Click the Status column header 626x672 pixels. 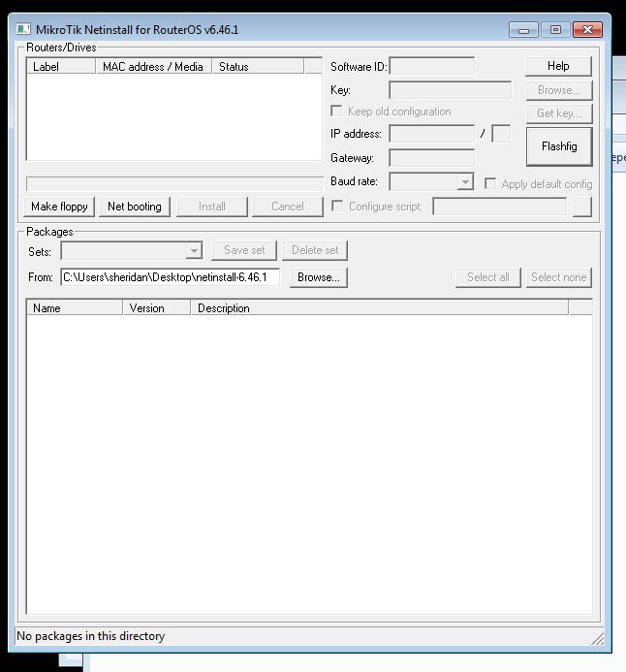point(258,67)
